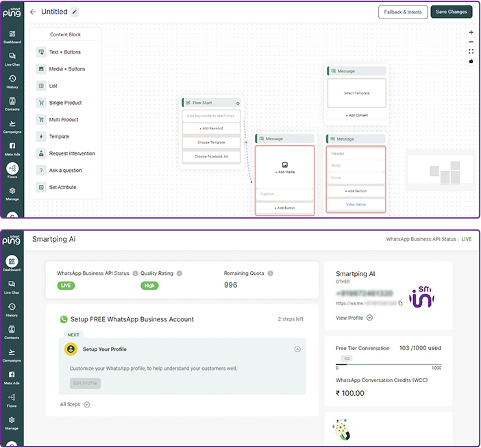Click the Header field in list Message node
Image resolution: width=481 pixels, height=448 pixels.
tap(356, 153)
